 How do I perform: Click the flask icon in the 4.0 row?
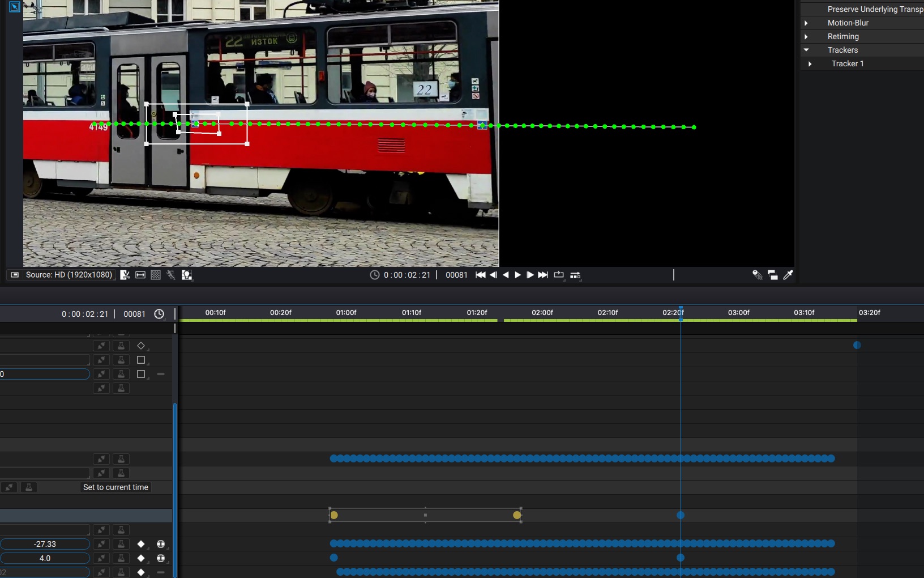(x=121, y=558)
